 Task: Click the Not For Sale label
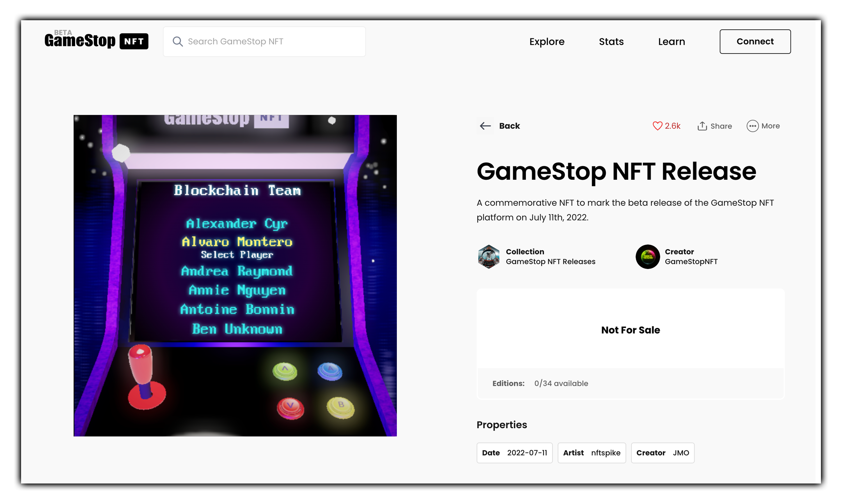click(631, 330)
